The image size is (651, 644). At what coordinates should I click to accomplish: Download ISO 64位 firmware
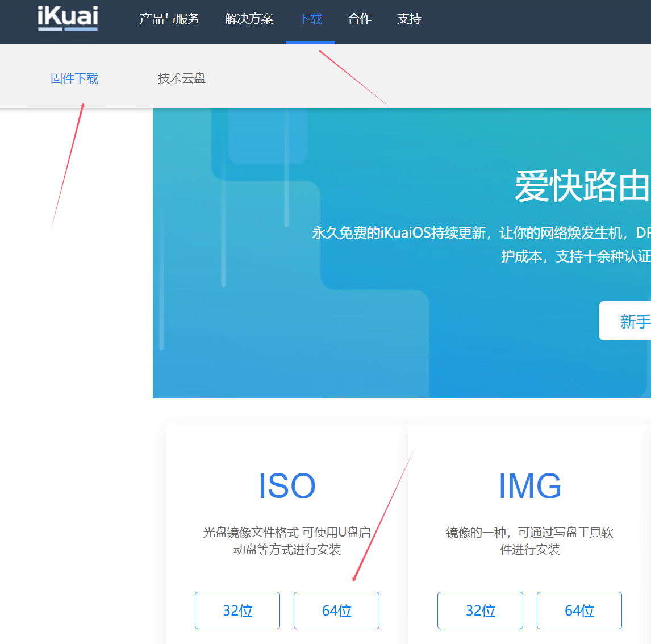pos(336,610)
